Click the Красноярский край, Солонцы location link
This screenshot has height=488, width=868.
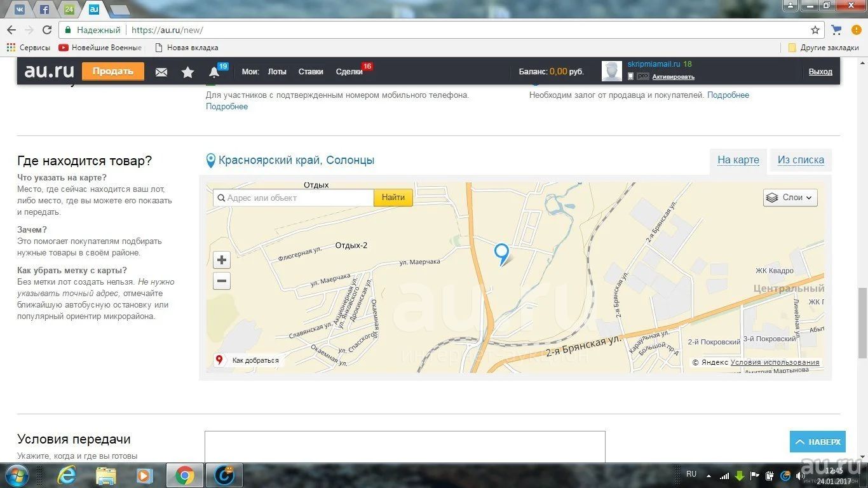[x=296, y=160]
